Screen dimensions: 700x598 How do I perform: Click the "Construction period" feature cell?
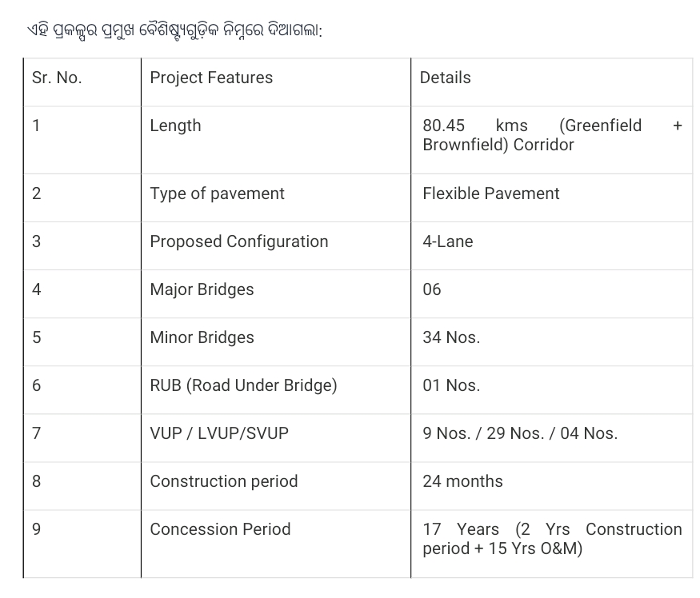point(223,481)
